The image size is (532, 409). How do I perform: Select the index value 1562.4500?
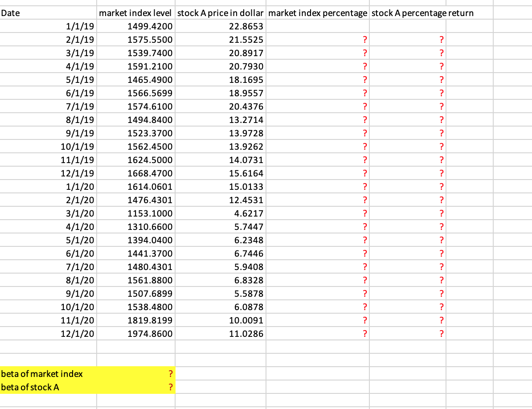click(x=136, y=147)
